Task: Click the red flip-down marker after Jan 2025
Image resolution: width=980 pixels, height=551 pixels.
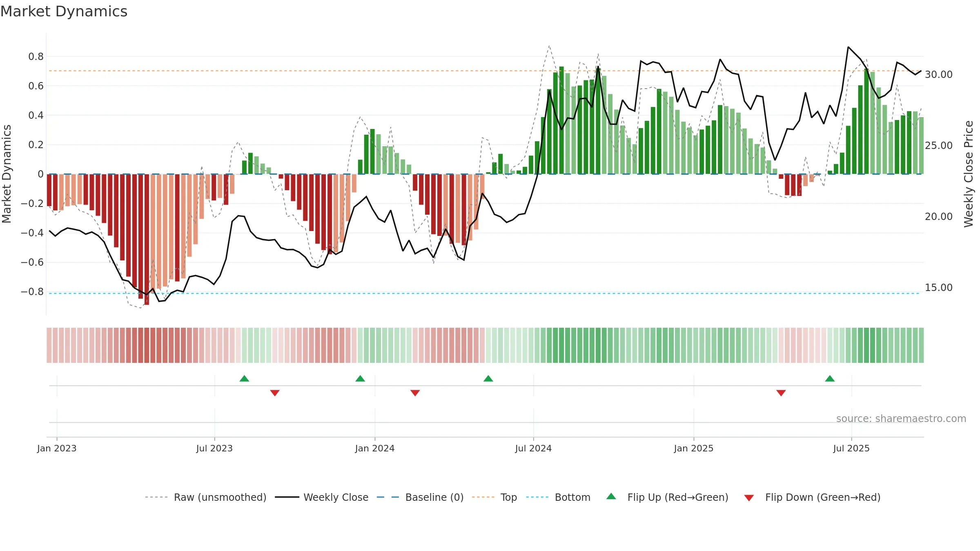Action: [x=781, y=393]
